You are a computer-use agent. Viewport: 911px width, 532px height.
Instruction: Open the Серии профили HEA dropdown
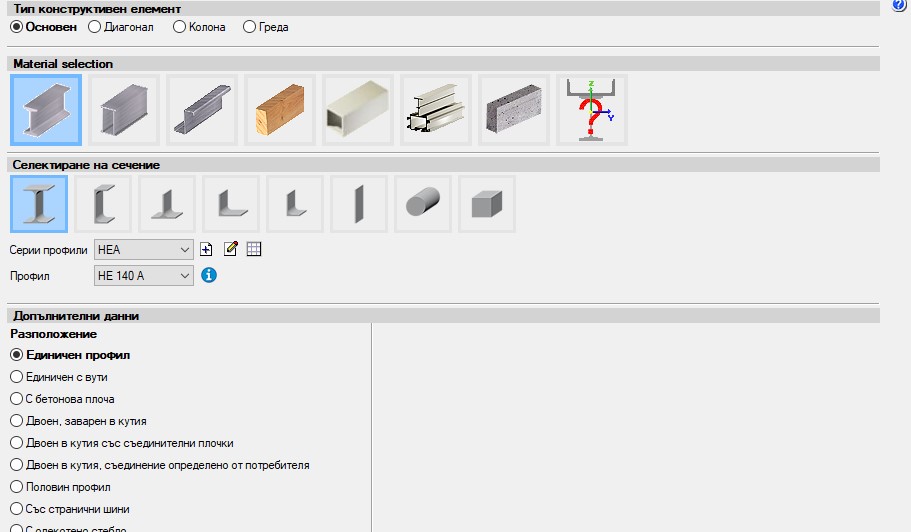click(144, 250)
